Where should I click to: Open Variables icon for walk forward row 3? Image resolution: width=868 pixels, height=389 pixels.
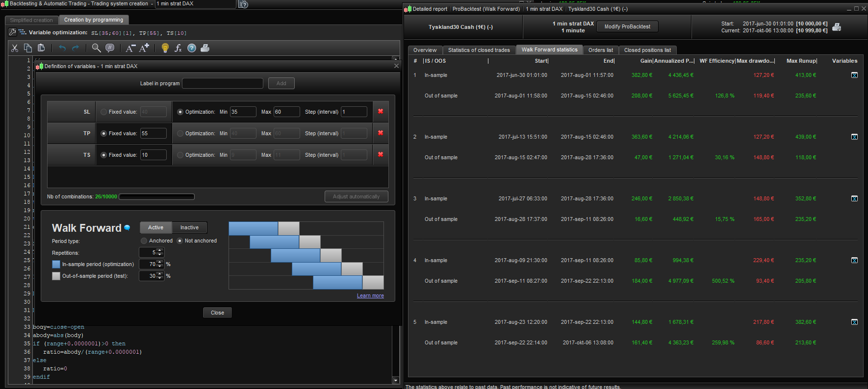click(x=854, y=198)
